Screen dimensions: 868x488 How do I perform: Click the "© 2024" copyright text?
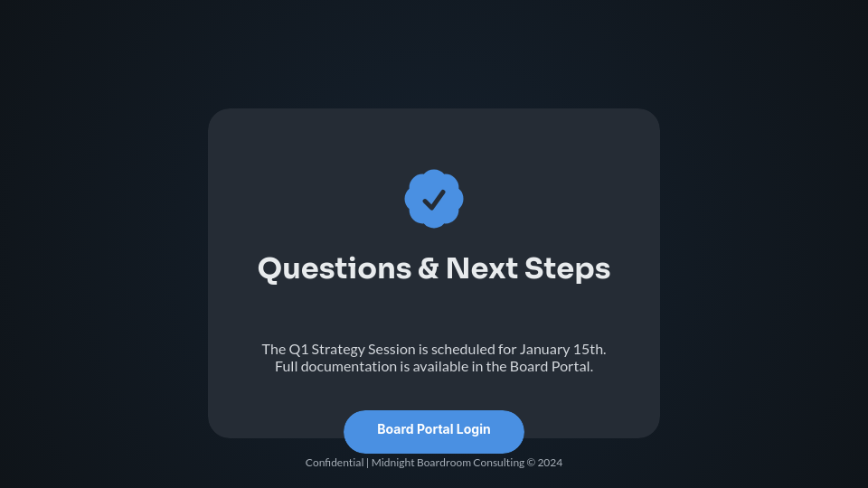click(545, 463)
